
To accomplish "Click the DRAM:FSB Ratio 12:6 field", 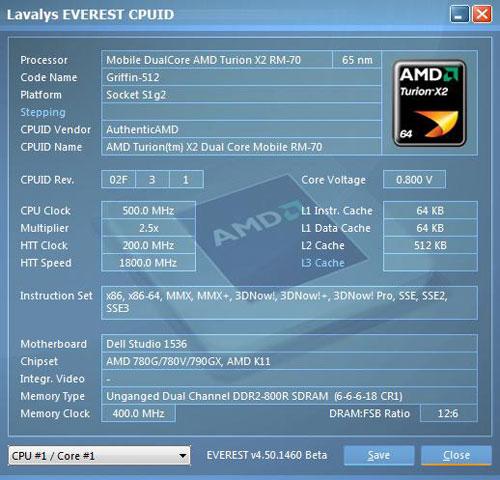I will 449,413.
